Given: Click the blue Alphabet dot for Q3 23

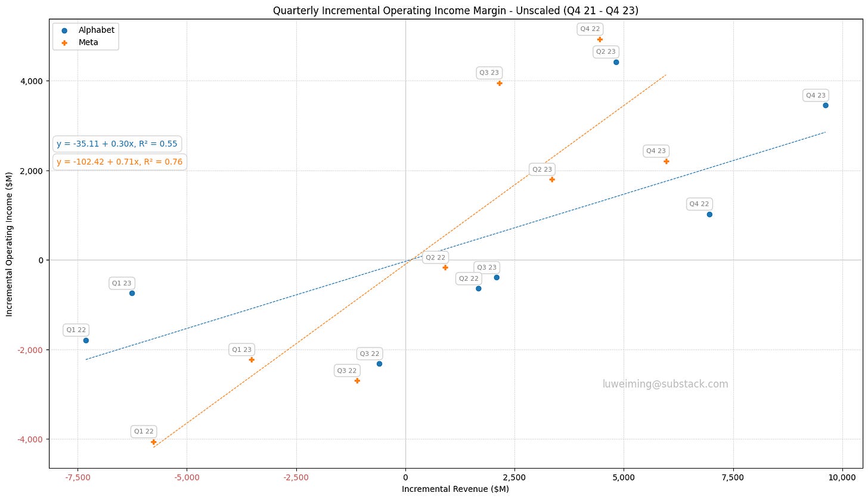Looking at the screenshot, I should 497,278.
